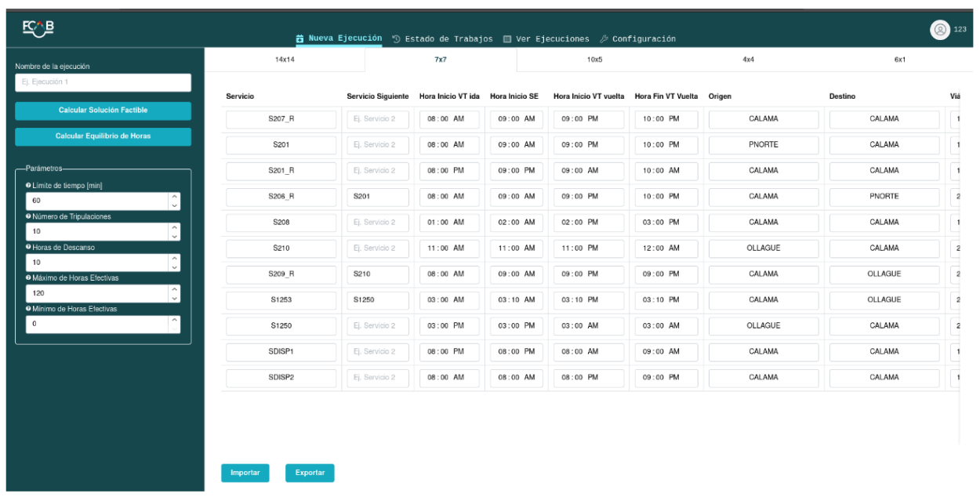Focus the Nombre de la ejecución field
This screenshot has height=497, width=980.
tap(103, 82)
